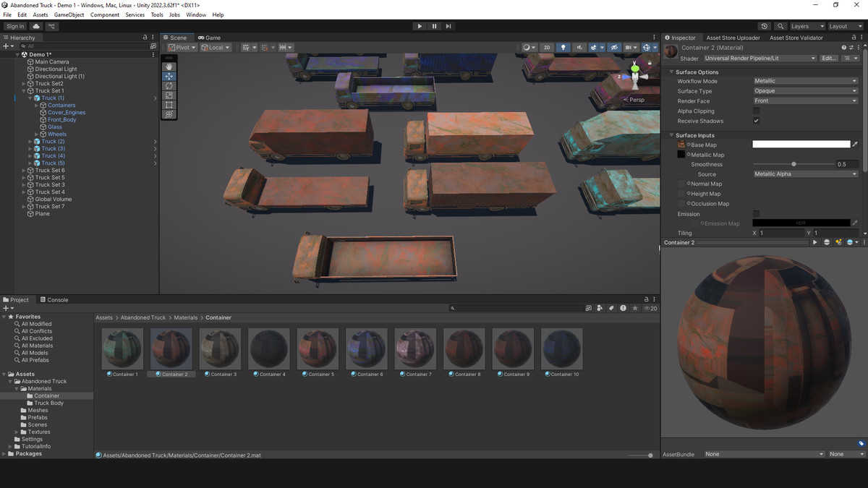This screenshot has width=868, height=488.
Task: Open the preview lighting icon
Action: (838, 242)
